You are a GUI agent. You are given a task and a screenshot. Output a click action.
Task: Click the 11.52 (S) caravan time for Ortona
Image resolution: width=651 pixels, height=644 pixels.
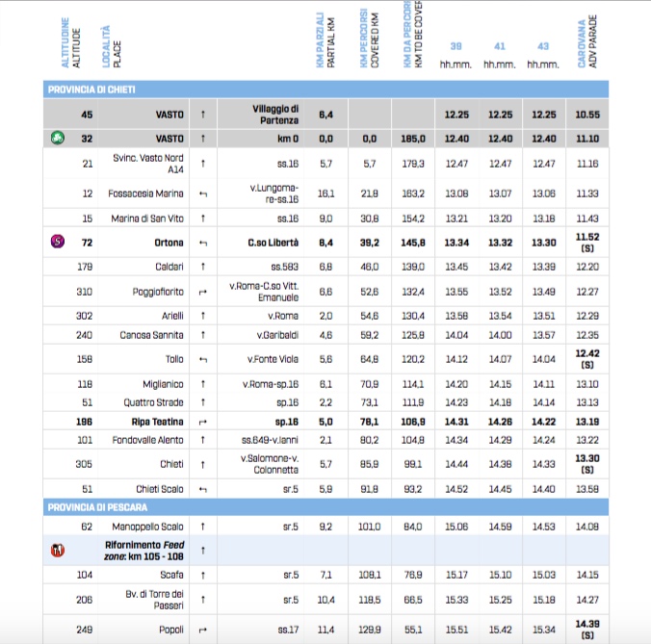[587, 243]
